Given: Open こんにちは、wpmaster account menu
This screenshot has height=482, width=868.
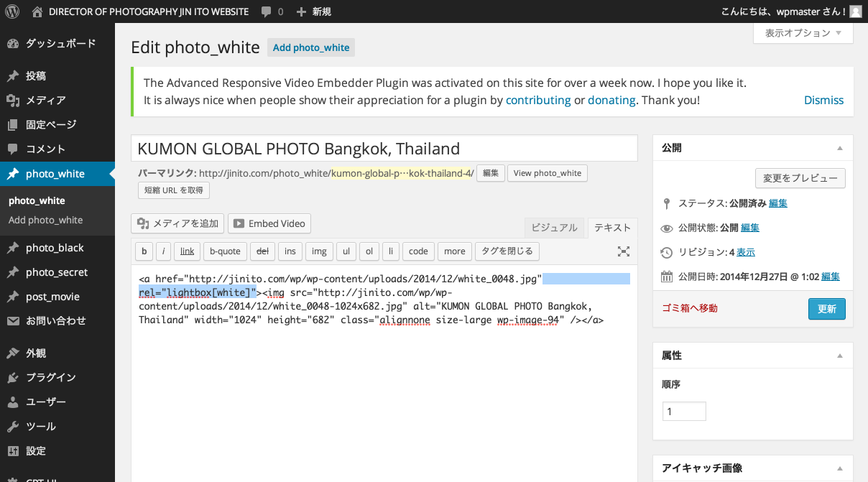Looking at the screenshot, I should 790,11.
